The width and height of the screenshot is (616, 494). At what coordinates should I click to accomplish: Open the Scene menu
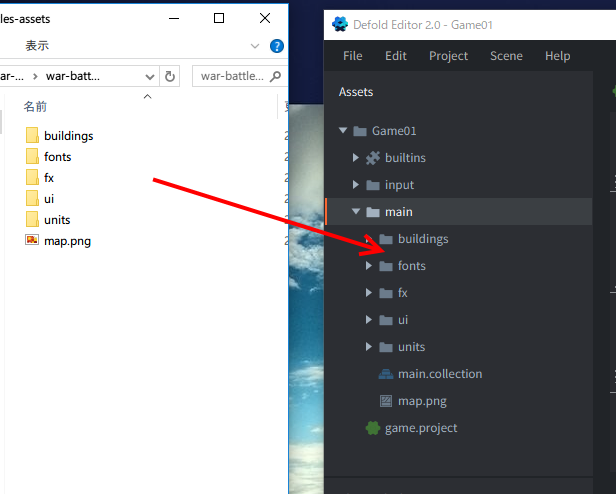pos(506,56)
